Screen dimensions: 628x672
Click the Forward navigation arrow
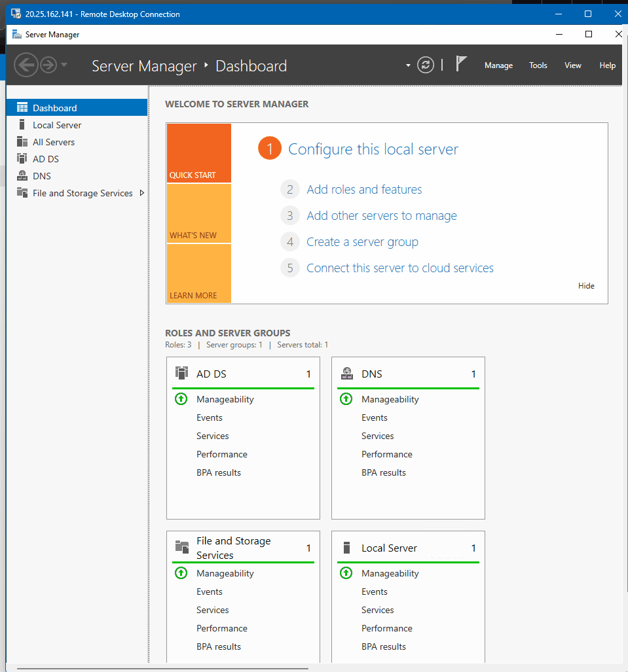[48, 65]
